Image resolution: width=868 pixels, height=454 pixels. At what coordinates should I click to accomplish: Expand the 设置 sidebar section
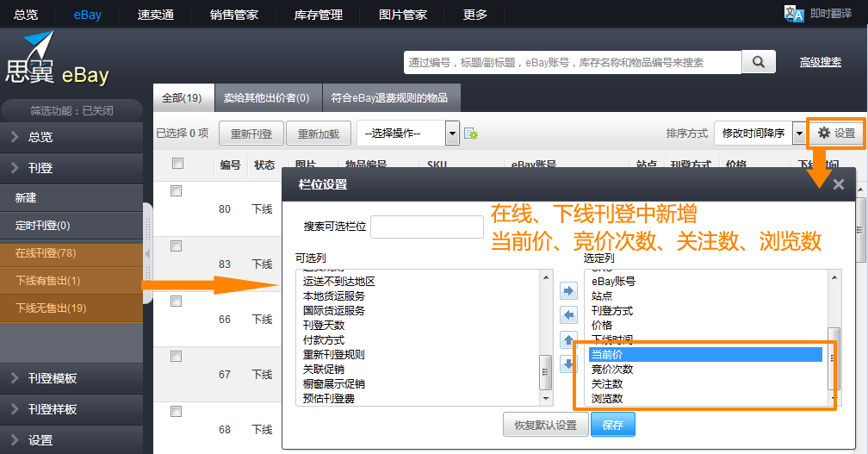(x=71, y=440)
